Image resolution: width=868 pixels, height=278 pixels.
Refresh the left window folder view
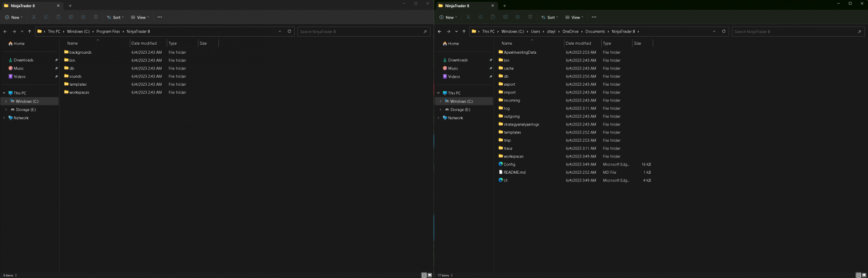click(x=289, y=32)
